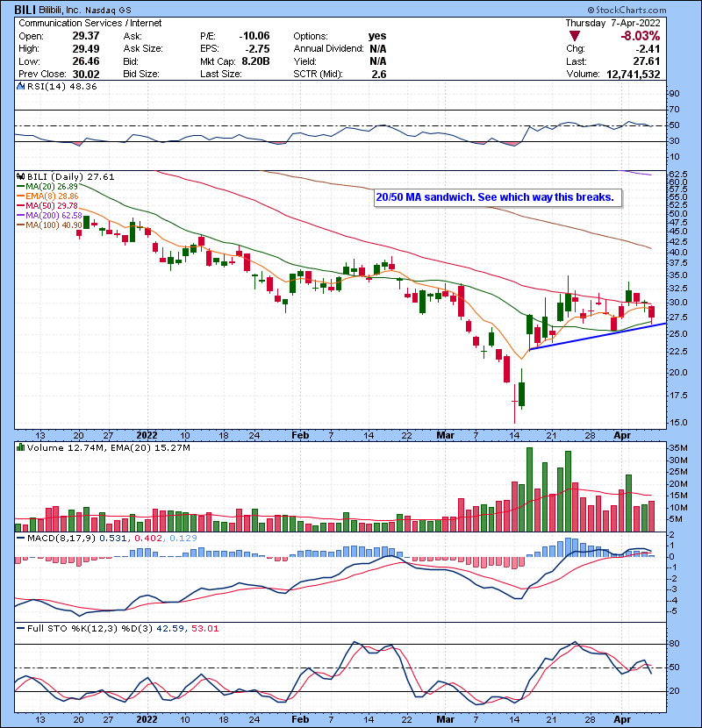
Task: Click the blue rising trendline
Action: (598, 336)
